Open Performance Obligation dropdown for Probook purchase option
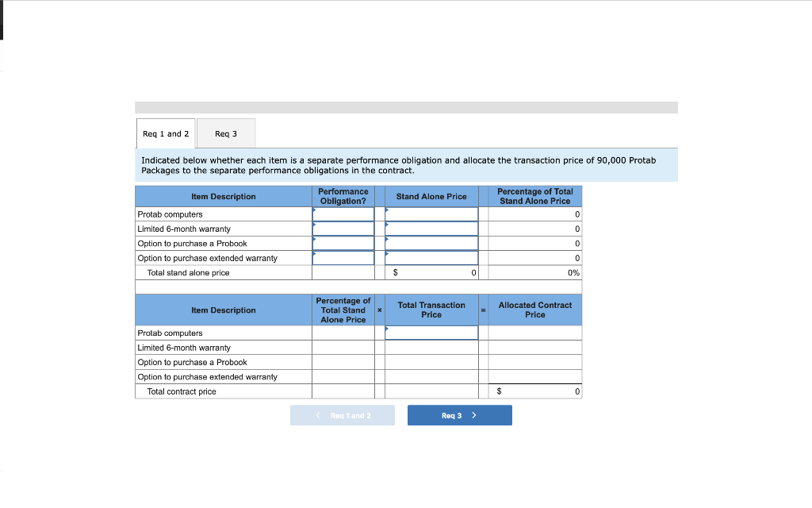812x508 pixels. (x=343, y=243)
